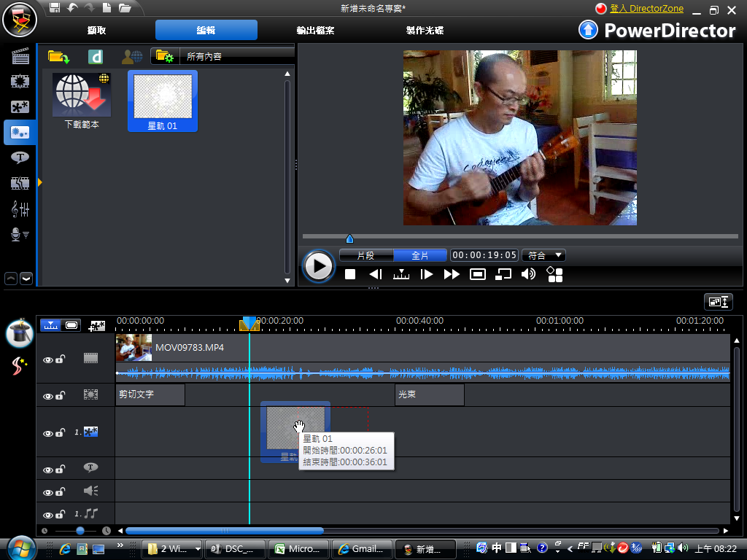
Task: Open the Media Room clapperboard icon
Action: pos(20,56)
